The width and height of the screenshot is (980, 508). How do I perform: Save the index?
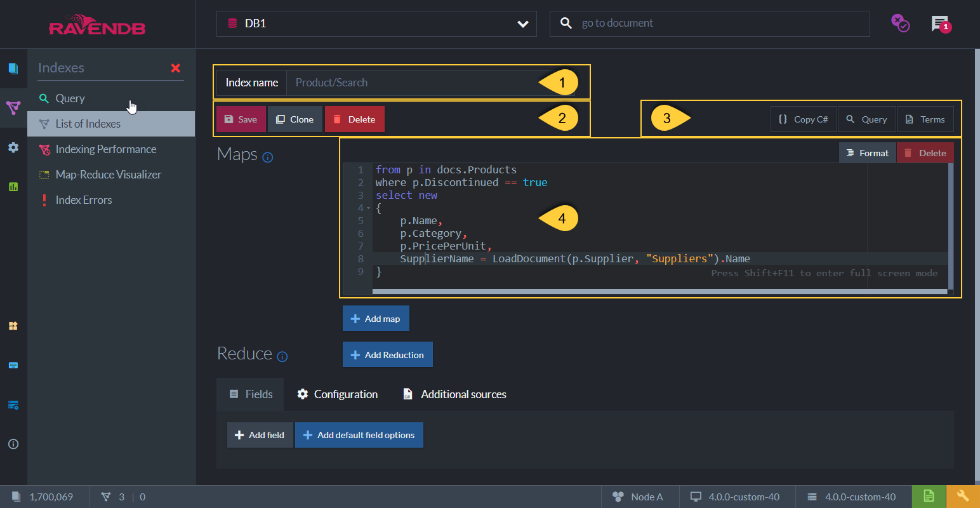[x=241, y=119]
